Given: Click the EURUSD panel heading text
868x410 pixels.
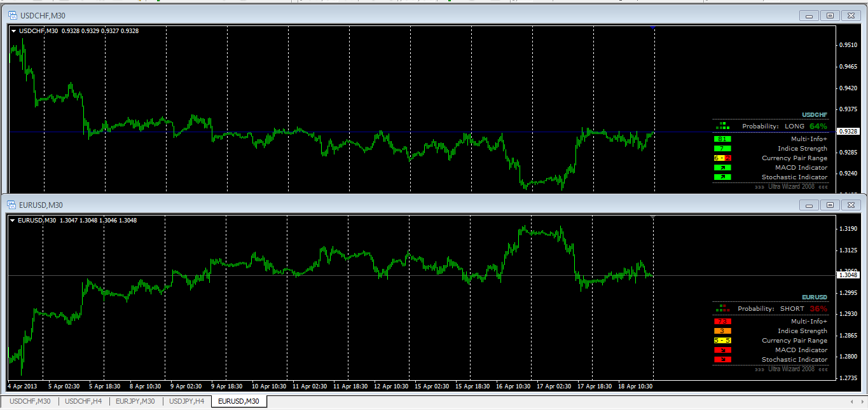Looking at the screenshot, I should click(815, 297).
